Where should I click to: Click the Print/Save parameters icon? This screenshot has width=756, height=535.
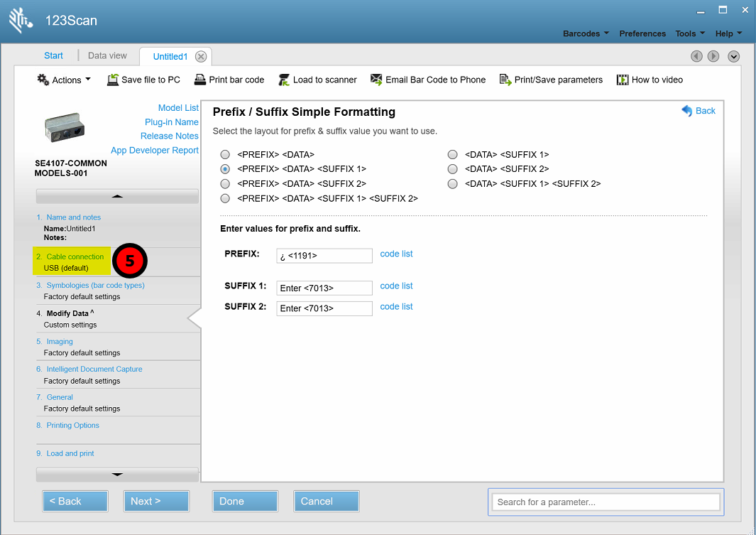coord(505,80)
